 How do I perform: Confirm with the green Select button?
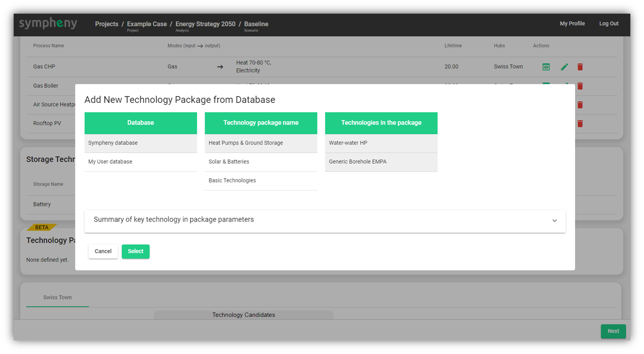click(x=135, y=251)
